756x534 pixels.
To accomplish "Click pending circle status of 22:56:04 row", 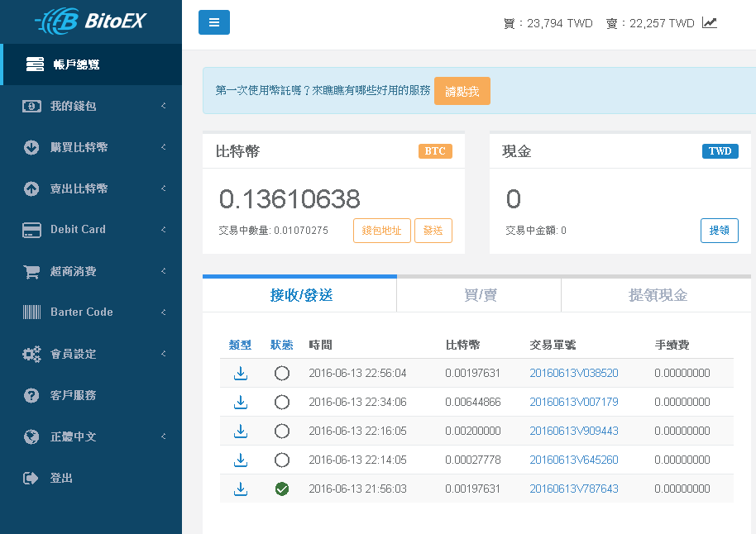I will (x=282, y=373).
